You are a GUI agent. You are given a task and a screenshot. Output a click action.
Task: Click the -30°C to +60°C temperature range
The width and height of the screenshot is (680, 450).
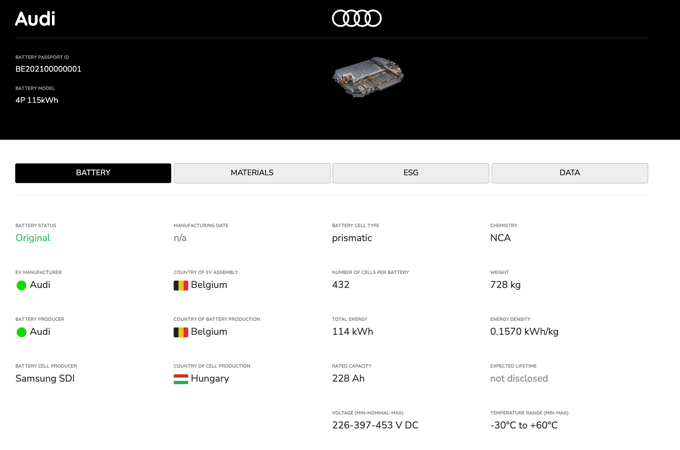point(524,425)
